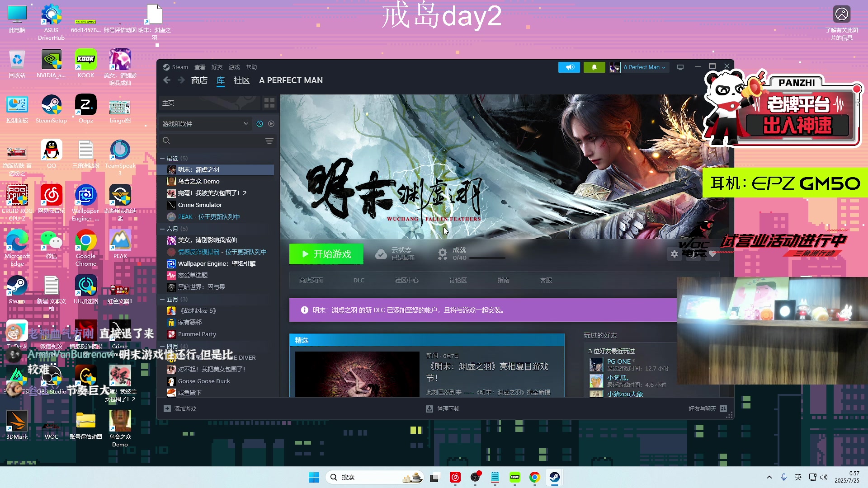Open the QQ desktop icon
The height and width of the screenshot is (488, 868).
(52, 154)
